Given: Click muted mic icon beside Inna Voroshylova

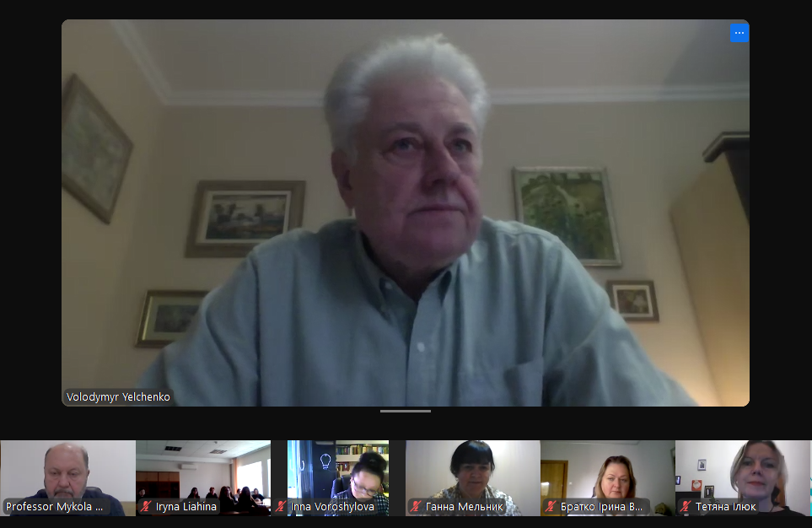Looking at the screenshot, I should coord(281,507).
